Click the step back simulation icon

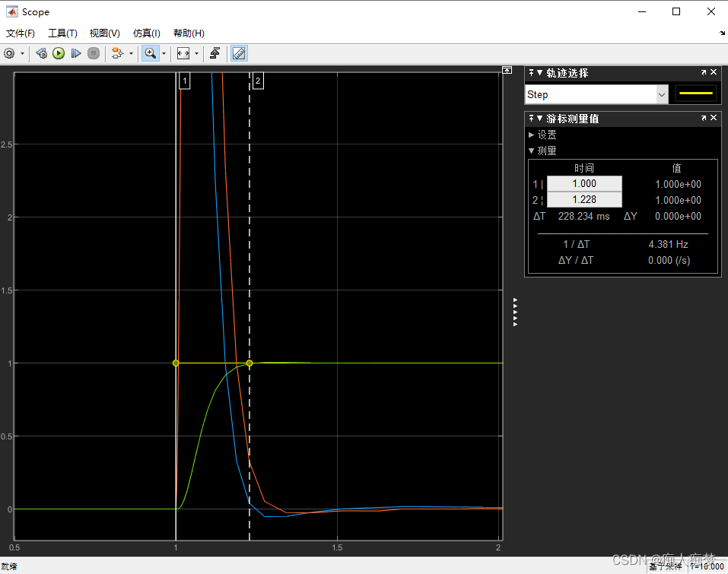[41, 53]
